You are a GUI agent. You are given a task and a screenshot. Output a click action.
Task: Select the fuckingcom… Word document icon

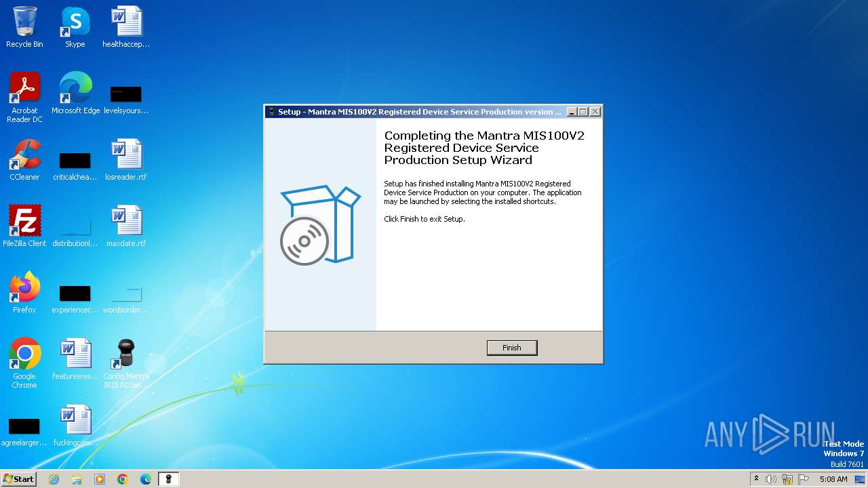(75, 426)
